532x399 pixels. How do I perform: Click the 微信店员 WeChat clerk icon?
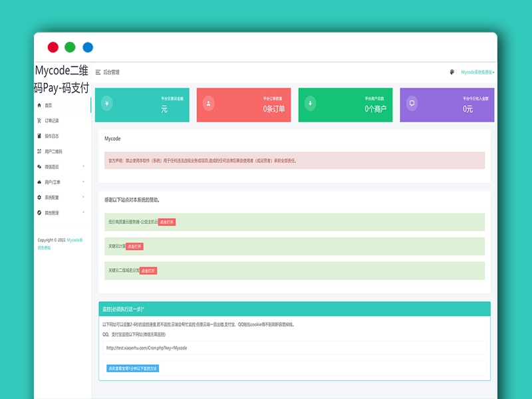(38, 166)
